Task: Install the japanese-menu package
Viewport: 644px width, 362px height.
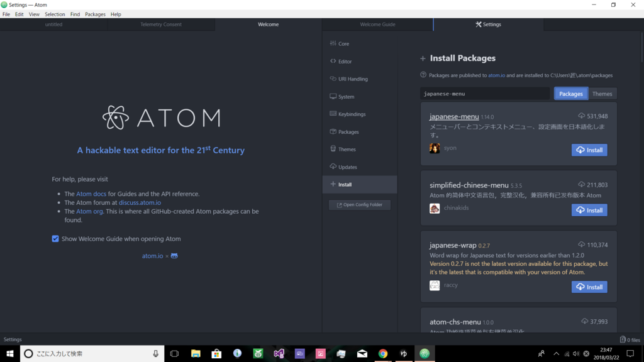Action: point(589,150)
